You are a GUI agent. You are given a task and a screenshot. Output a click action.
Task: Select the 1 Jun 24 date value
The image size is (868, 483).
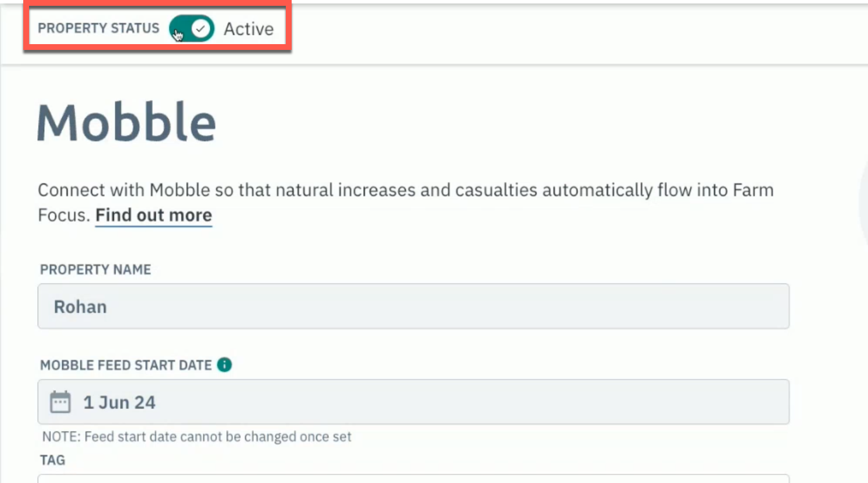coord(119,402)
